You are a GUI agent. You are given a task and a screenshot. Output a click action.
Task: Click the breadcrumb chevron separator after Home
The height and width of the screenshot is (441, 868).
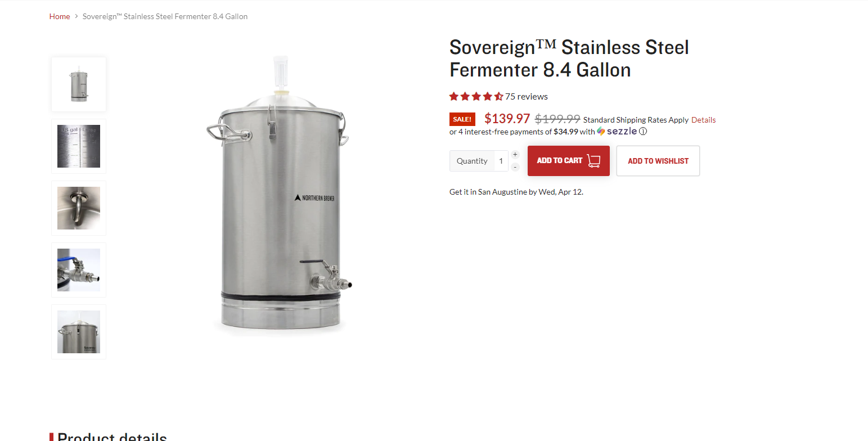tap(77, 16)
